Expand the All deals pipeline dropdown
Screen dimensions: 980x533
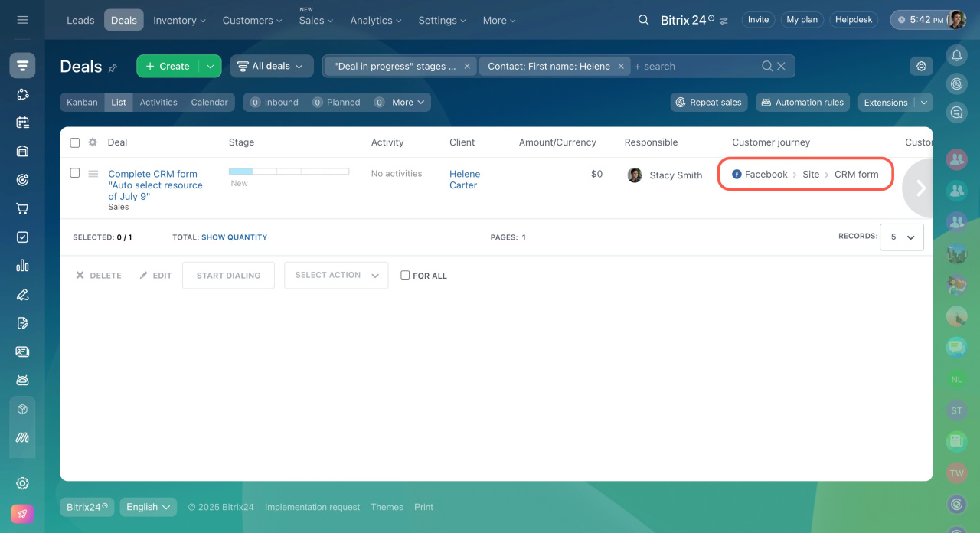point(271,67)
